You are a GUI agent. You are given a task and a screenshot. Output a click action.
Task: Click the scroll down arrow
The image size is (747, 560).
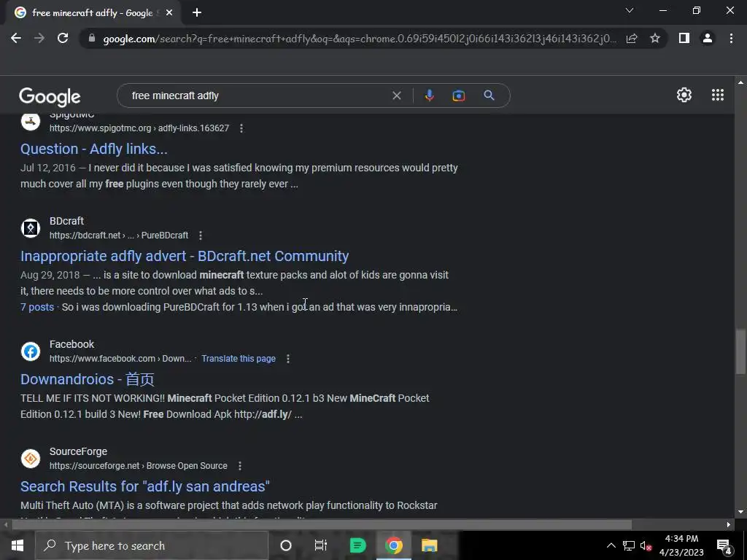click(740, 513)
